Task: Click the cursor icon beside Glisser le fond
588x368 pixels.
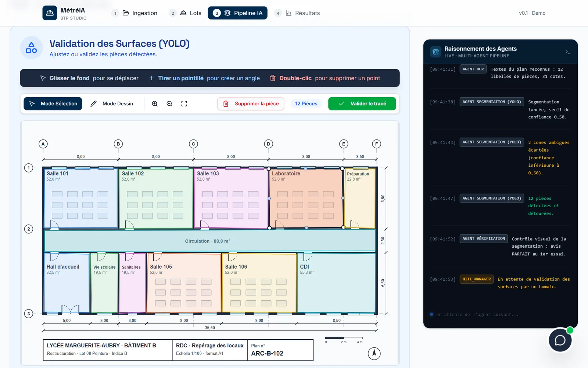Action: click(43, 78)
